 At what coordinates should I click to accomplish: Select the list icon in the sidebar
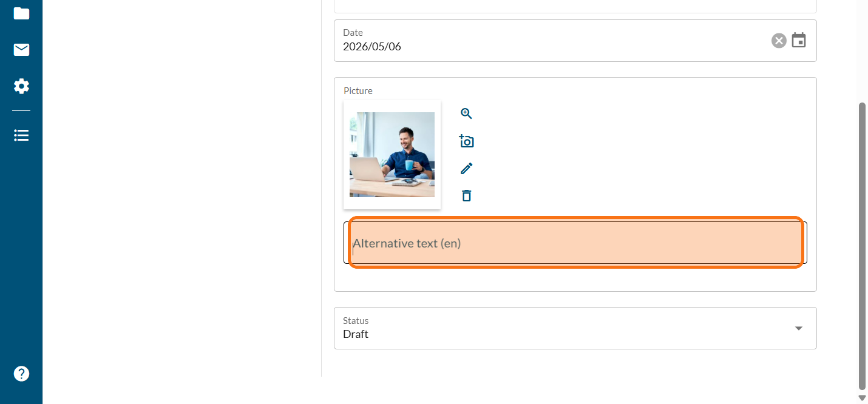point(21,135)
